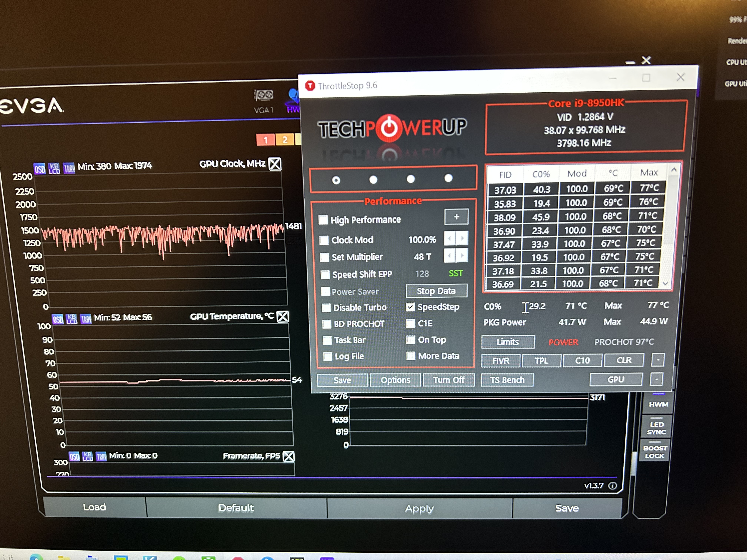This screenshot has height=560, width=747.
Task: Click the ThrottleStop title bar icon
Action: click(x=310, y=86)
